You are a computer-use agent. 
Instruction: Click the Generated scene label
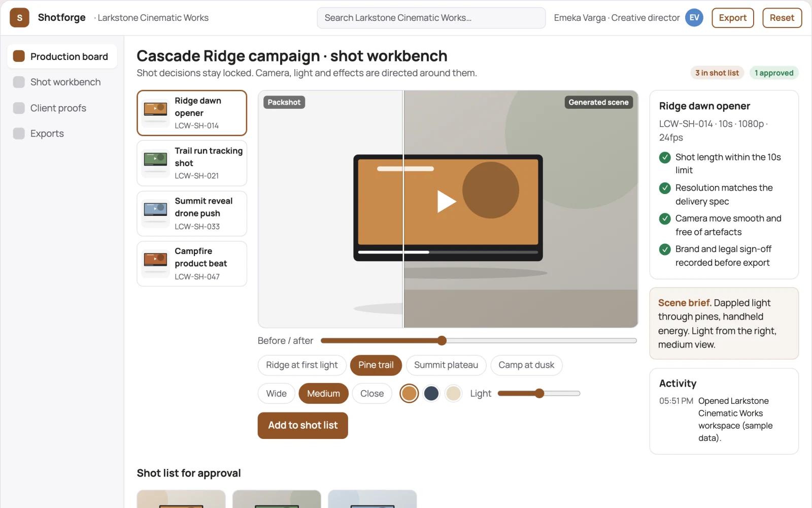tap(598, 102)
